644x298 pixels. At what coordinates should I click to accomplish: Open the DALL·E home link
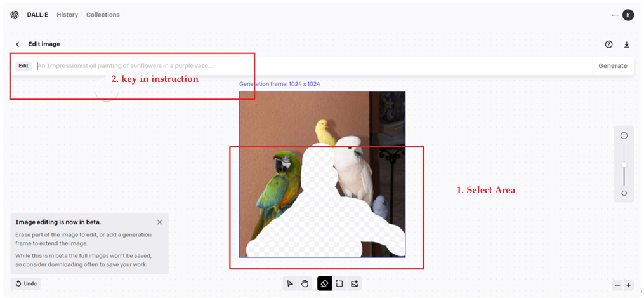(39, 15)
